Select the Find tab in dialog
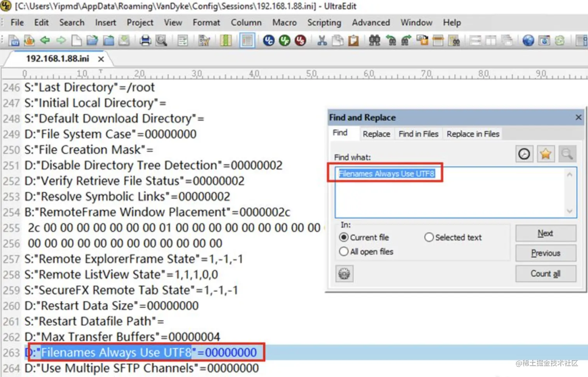The image size is (588, 377). (340, 133)
